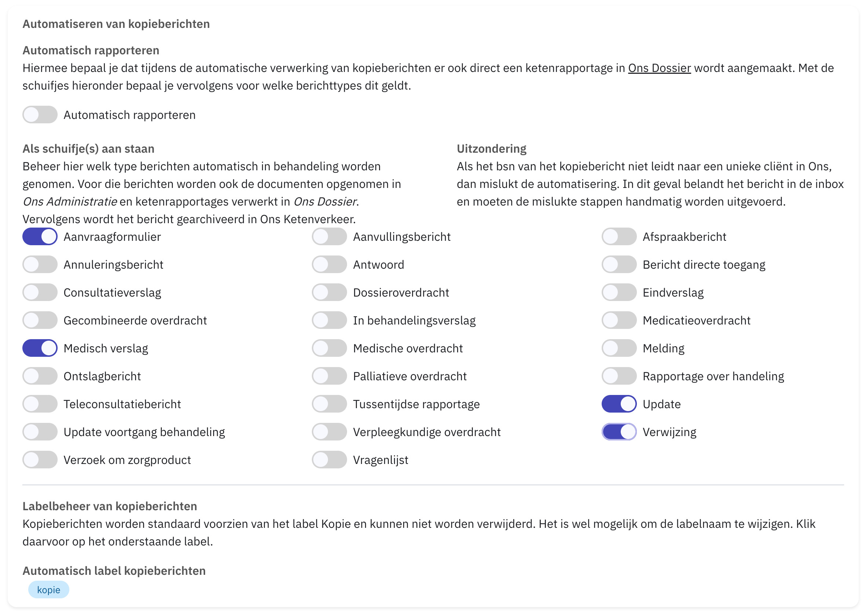This screenshot has width=868, height=613.
Task: Turn off the Aanvraagformulier switch
Action: tap(40, 237)
